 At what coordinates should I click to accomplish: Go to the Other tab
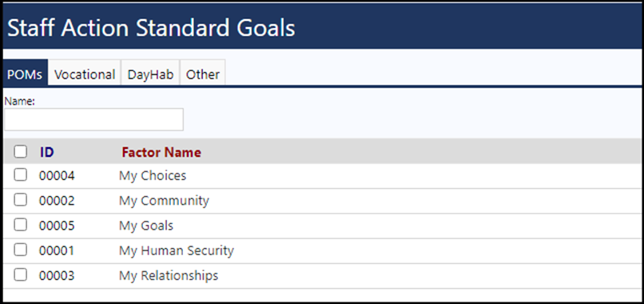click(203, 73)
